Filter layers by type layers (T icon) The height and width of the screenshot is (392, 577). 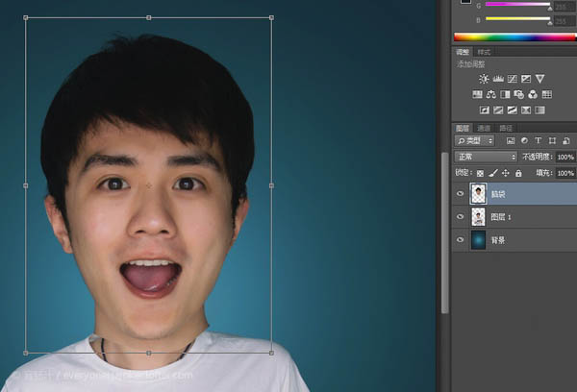[x=537, y=140]
